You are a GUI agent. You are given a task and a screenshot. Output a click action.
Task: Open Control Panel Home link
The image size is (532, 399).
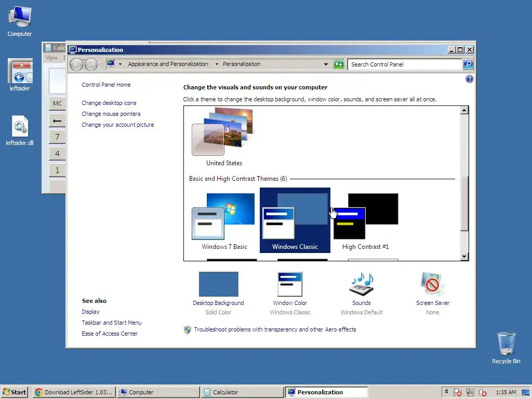click(x=106, y=85)
